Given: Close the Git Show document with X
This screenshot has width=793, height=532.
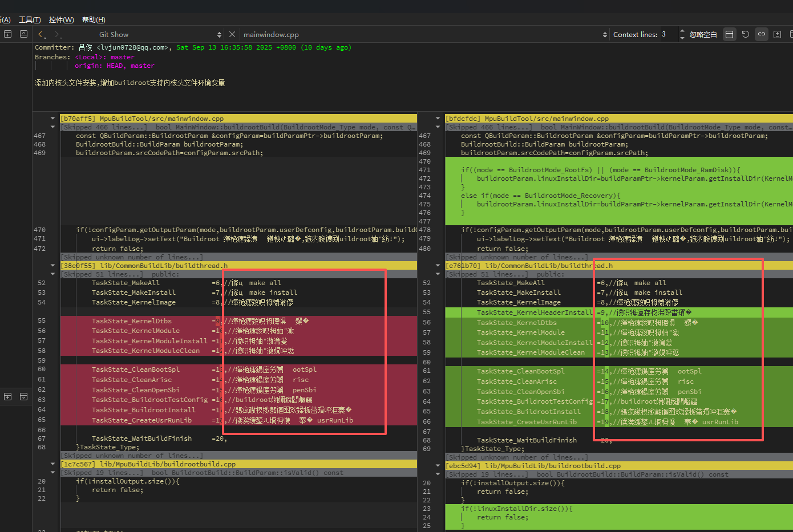Looking at the screenshot, I should click(x=232, y=34).
